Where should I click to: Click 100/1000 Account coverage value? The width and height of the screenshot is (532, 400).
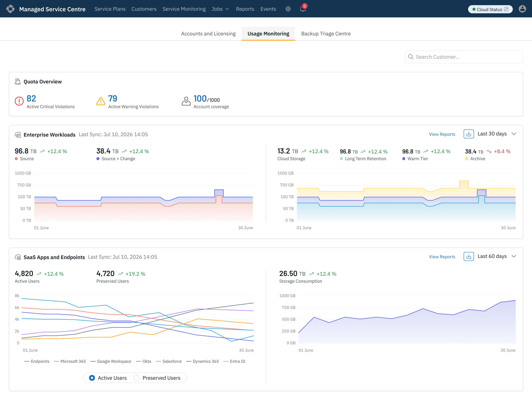tap(207, 99)
